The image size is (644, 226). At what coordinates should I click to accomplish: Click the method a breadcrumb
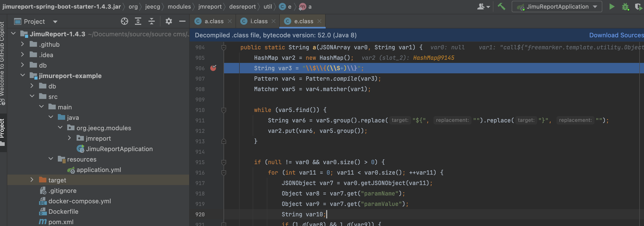click(305, 7)
